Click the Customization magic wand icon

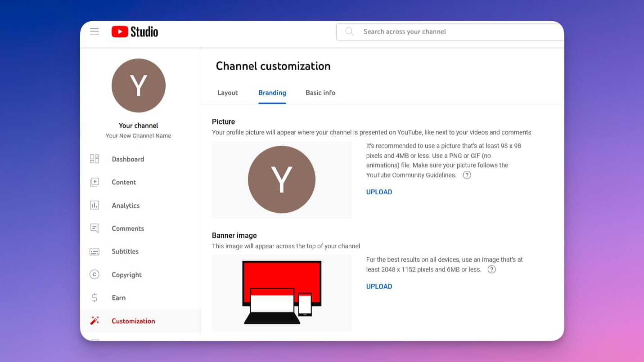coord(95,320)
